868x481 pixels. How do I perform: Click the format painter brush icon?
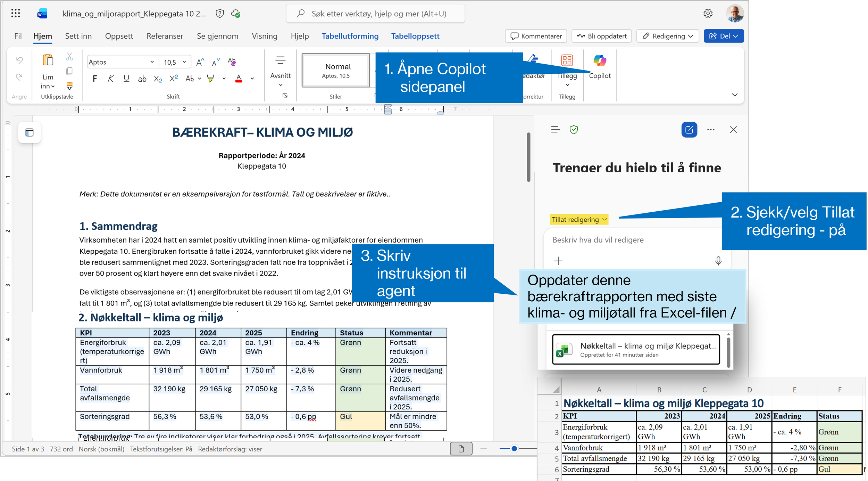[x=69, y=85]
